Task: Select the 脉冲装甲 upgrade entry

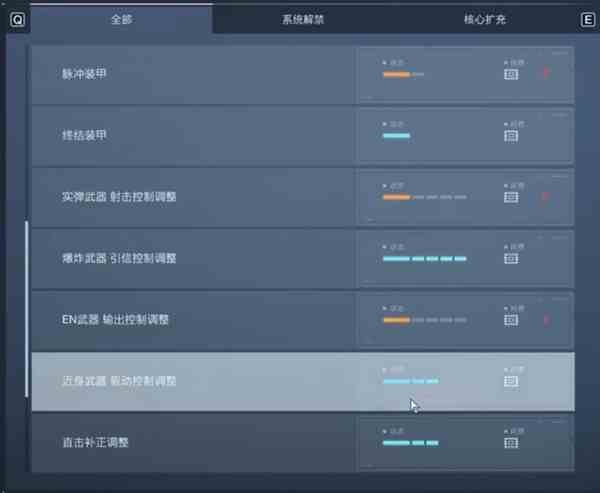Action: pyautogui.click(x=303, y=75)
